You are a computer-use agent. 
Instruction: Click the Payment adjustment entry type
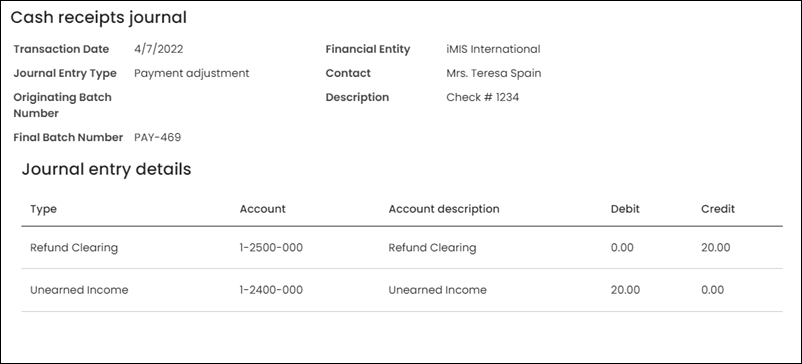click(x=192, y=73)
